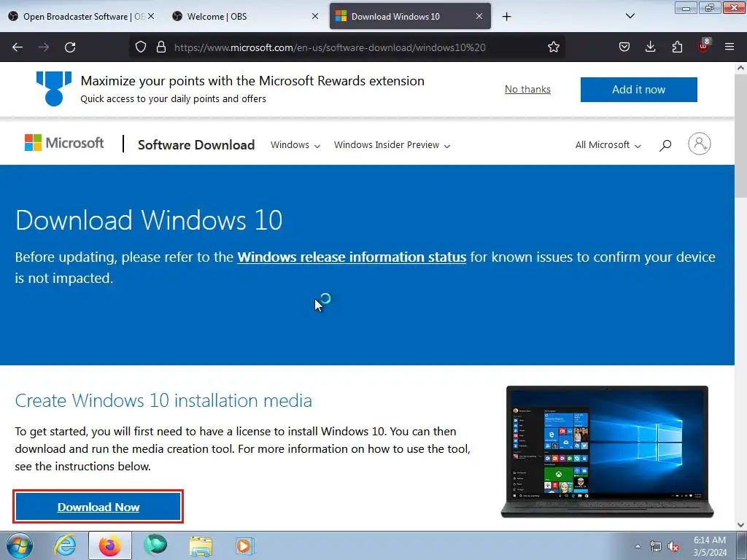Show site security lock information
Image resolution: width=747 pixels, height=560 pixels.
(161, 47)
